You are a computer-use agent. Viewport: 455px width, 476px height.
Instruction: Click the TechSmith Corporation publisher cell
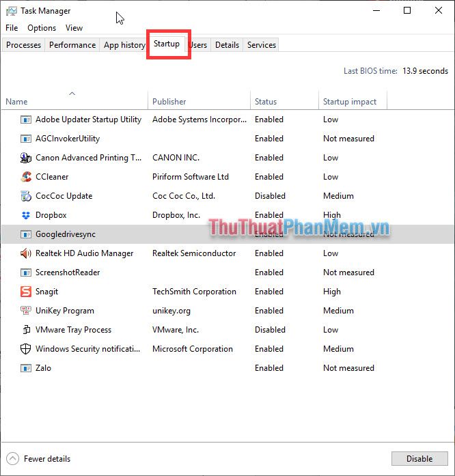click(x=194, y=292)
